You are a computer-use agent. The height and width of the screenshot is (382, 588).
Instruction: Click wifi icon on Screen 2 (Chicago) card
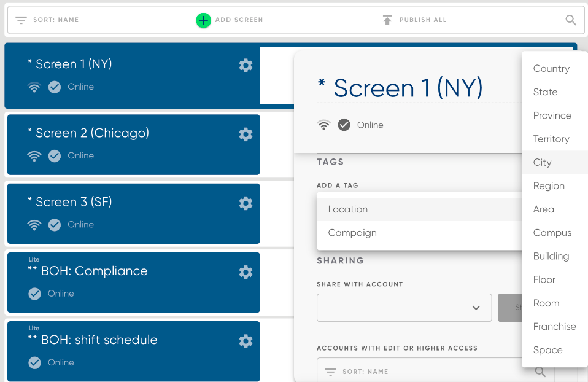click(34, 156)
